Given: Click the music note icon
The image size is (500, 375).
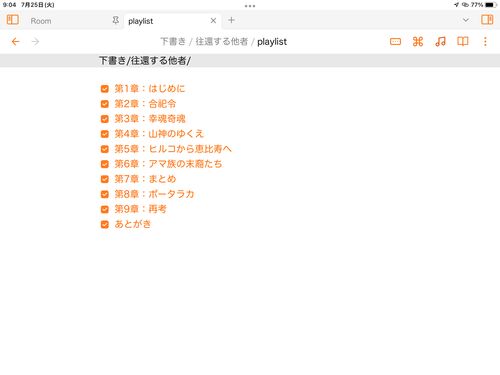Looking at the screenshot, I should [440, 42].
